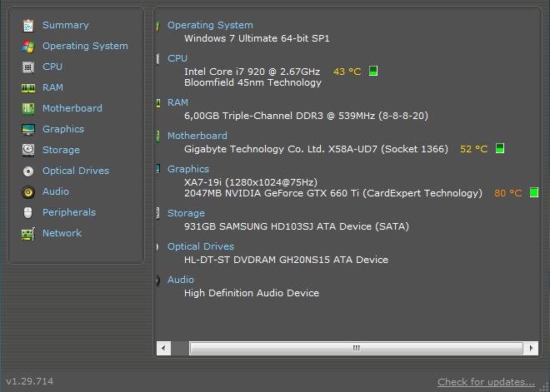Go to Graphics in the sidebar

(x=63, y=129)
